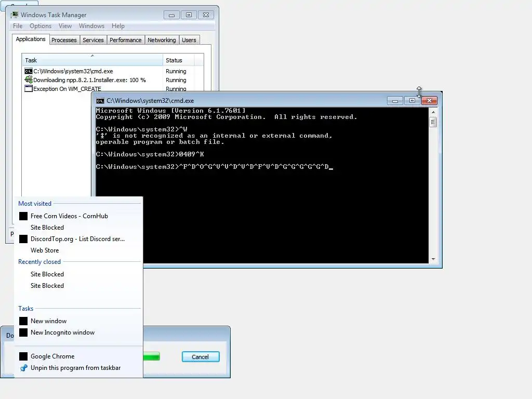
Task: Open the Options menu in Task Manager
Action: click(41, 26)
